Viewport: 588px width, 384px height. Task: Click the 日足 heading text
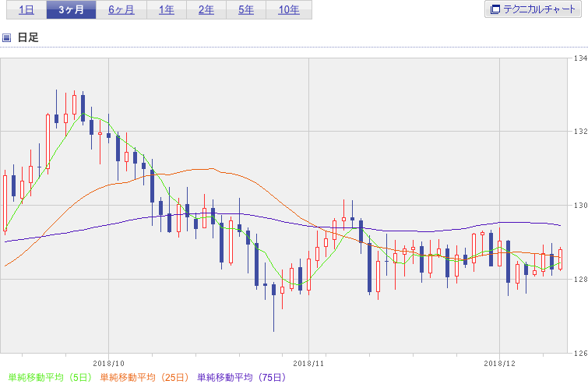28,37
